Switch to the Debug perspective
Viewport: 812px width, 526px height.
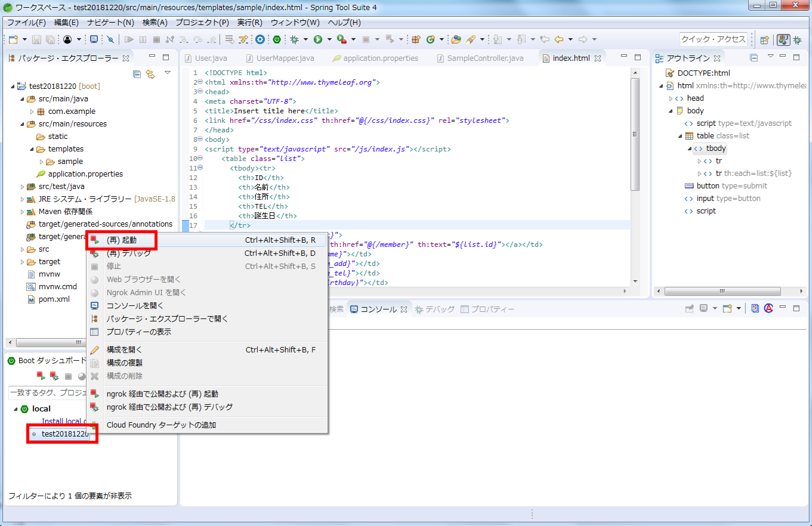(797, 40)
